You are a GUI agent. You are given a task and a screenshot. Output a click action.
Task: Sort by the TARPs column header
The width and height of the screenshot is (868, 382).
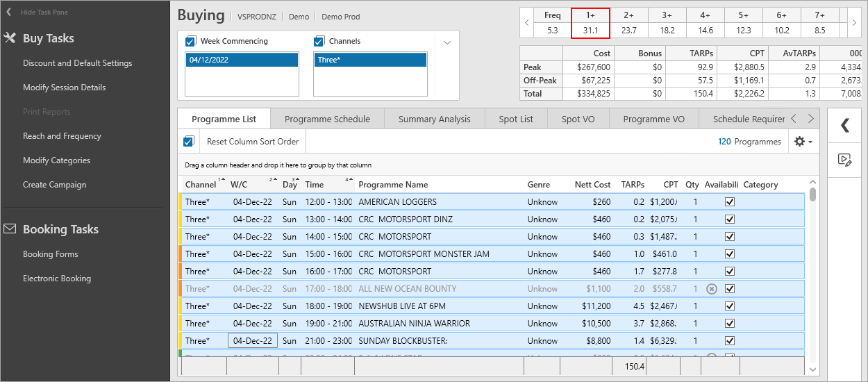tap(633, 185)
